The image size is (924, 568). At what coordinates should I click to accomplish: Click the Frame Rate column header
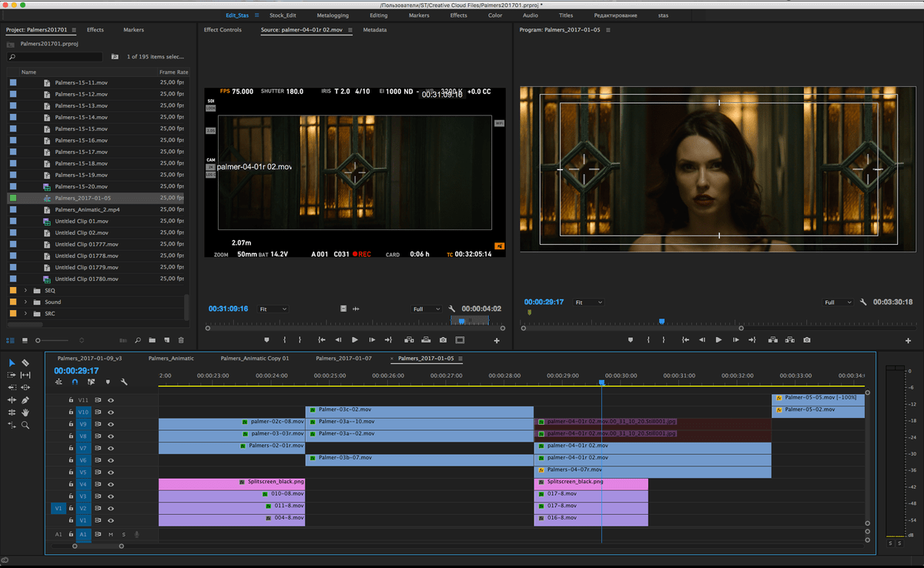point(173,72)
